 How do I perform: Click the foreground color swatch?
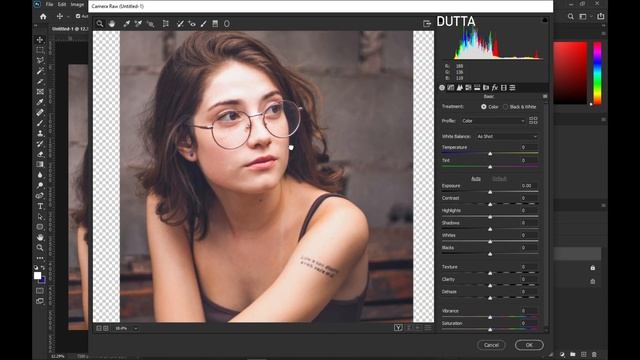[38, 275]
